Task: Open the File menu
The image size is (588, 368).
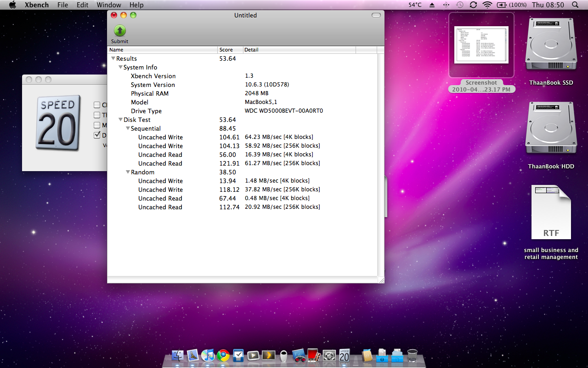Action: tap(63, 5)
